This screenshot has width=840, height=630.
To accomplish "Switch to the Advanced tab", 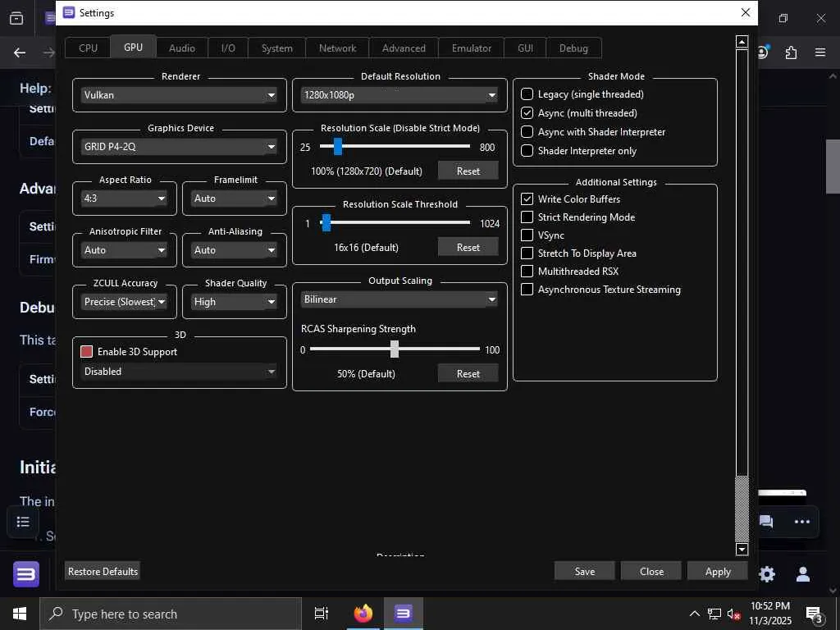I will (x=404, y=48).
